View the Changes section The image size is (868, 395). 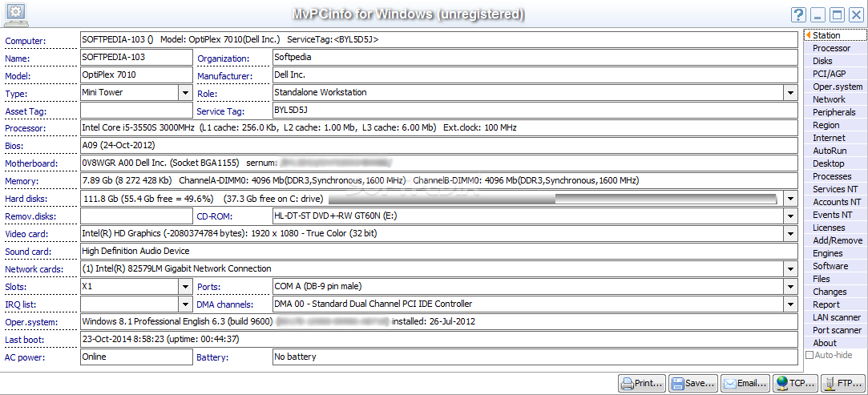point(835,292)
